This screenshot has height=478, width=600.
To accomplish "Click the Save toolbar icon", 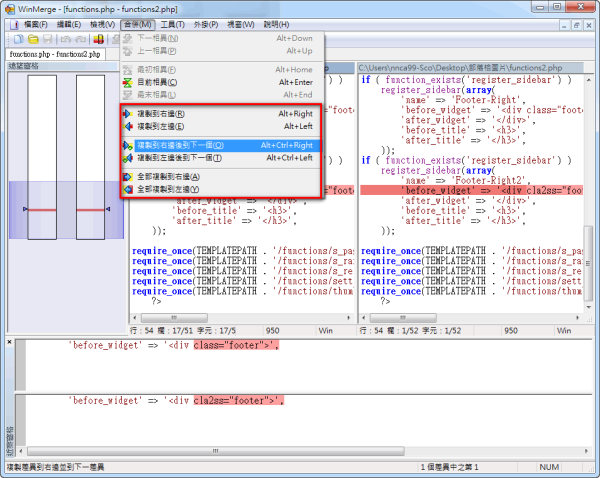I will coord(46,39).
